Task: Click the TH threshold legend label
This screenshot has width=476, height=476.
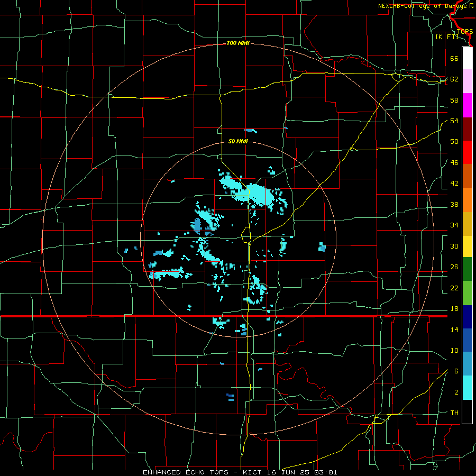Action: pos(454,413)
